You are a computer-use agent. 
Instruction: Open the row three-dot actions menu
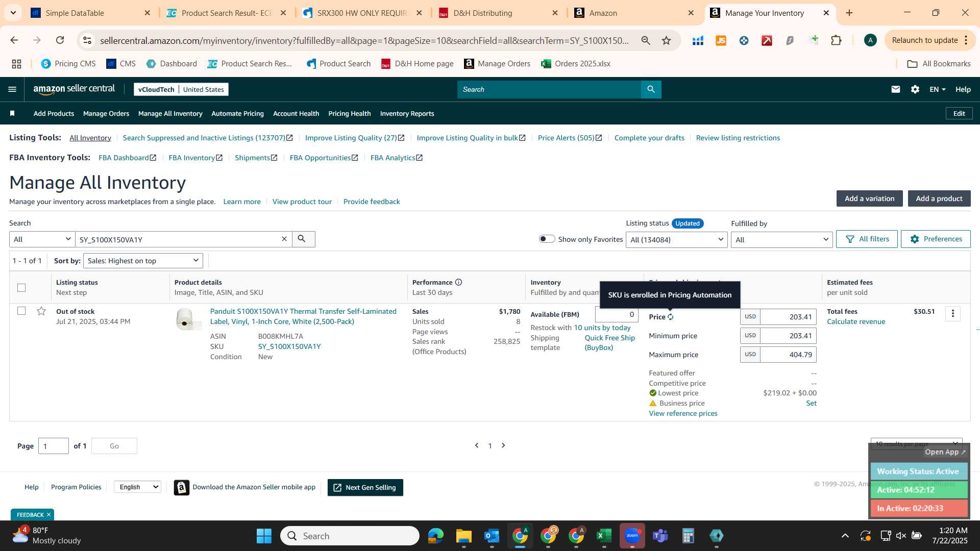[952, 314]
